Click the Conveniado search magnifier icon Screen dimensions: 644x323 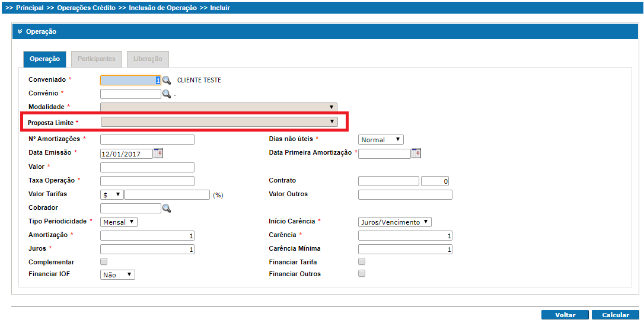click(x=167, y=81)
